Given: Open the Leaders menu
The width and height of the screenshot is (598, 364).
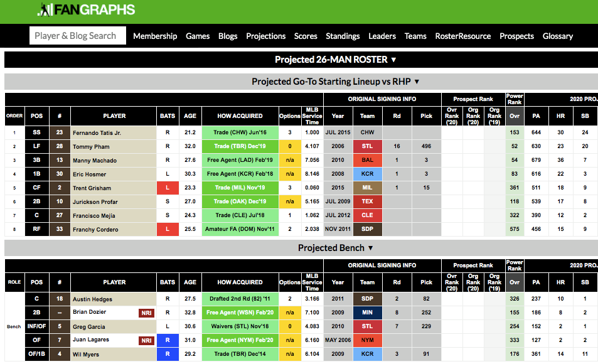Looking at the screenshot, I should [x=382, y=36].
